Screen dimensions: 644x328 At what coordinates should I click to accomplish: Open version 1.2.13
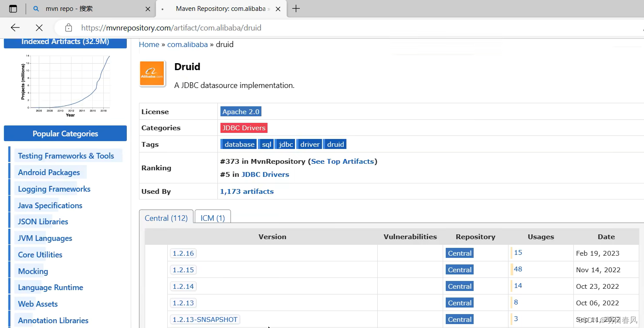[x=183, y=303]
